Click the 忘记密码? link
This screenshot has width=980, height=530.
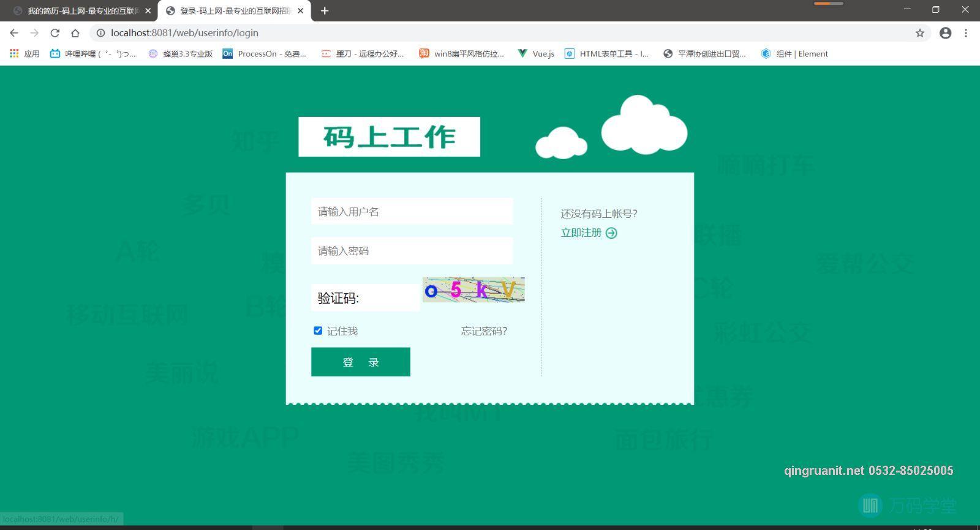click(x=484, y=331)
